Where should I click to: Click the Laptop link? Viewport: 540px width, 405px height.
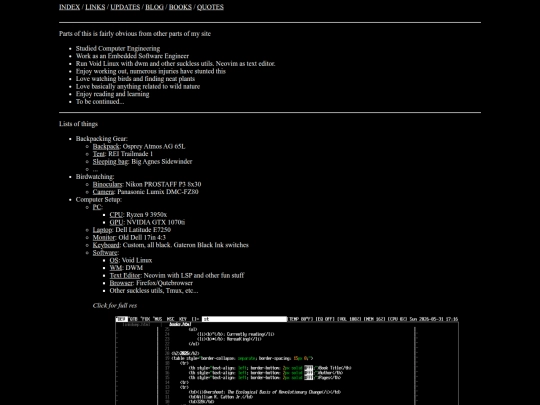(102, 230)
